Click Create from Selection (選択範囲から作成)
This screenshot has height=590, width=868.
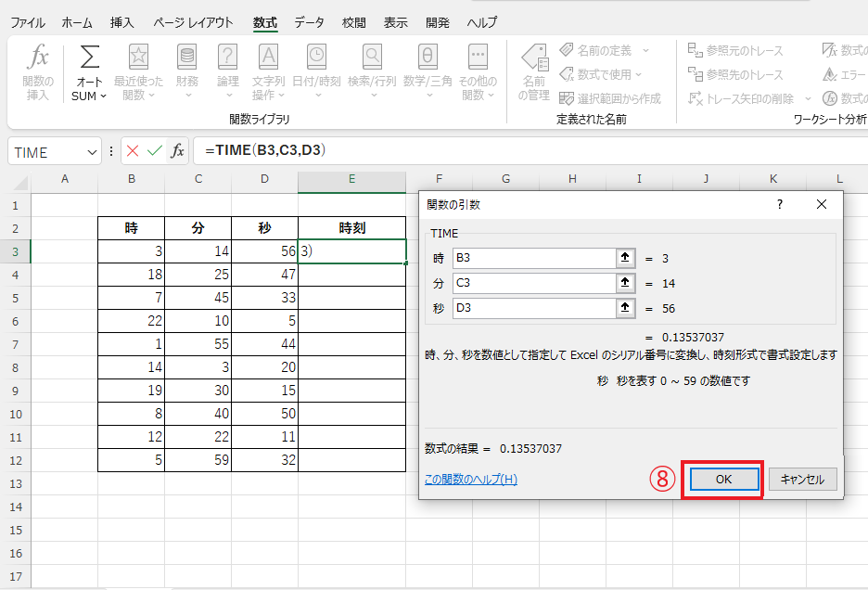pyautogui.click(x=610, y=98)
